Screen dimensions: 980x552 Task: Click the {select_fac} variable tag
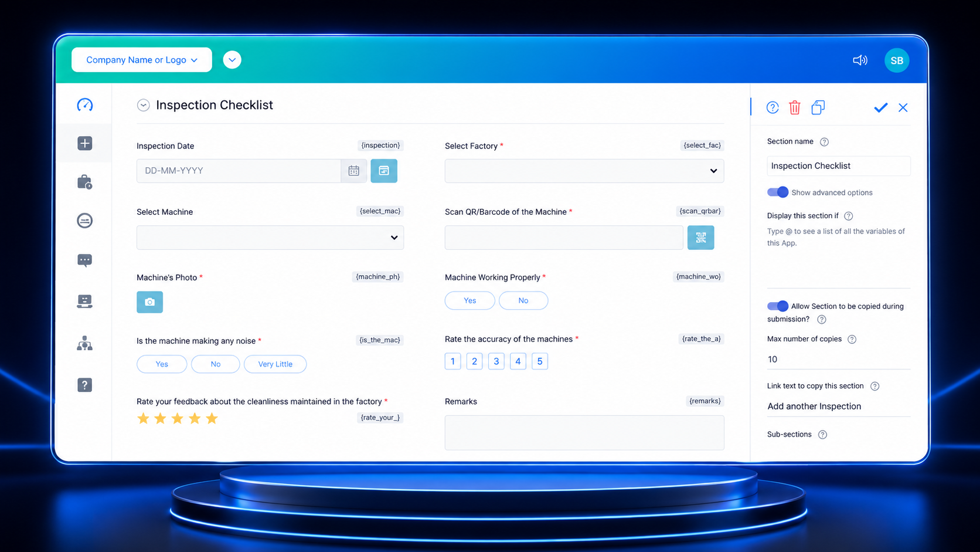702,145
